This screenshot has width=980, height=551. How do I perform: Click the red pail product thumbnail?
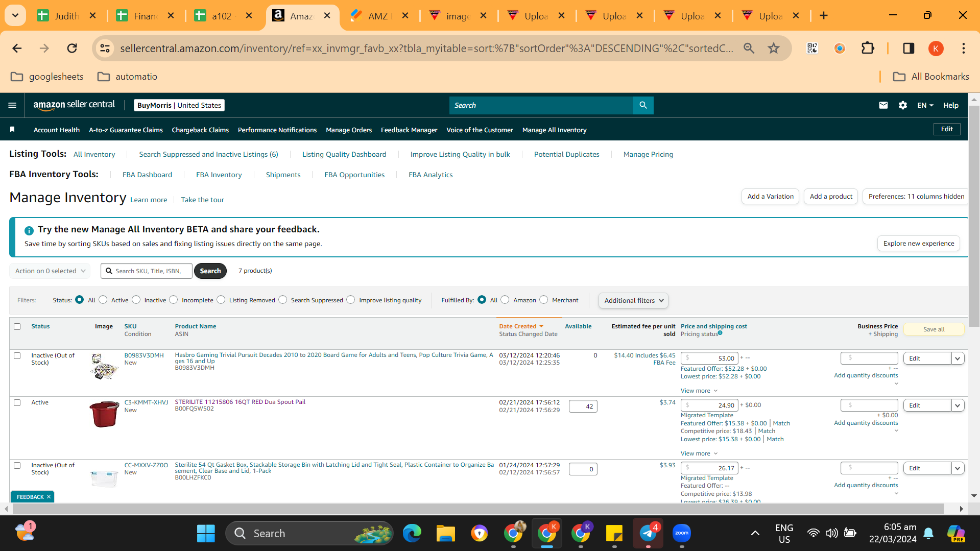tap(104, 414)
